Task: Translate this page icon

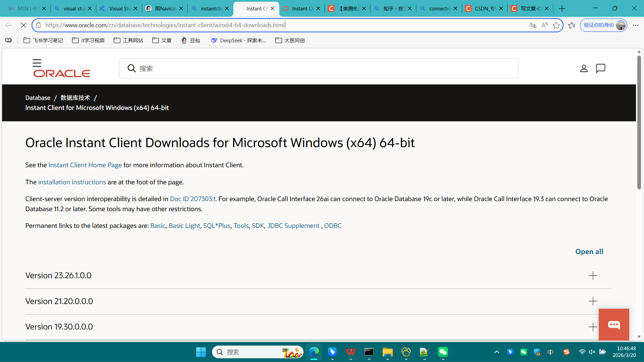Action: [533, 25]
